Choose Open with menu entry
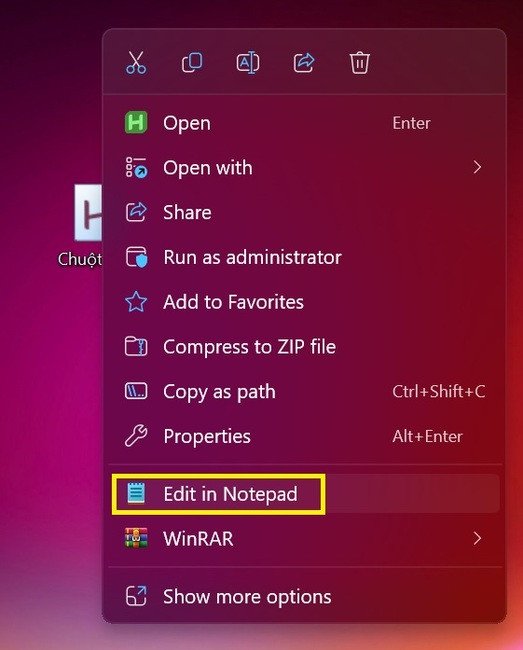The width and height of the screenshot is (523, 650). 305,167
